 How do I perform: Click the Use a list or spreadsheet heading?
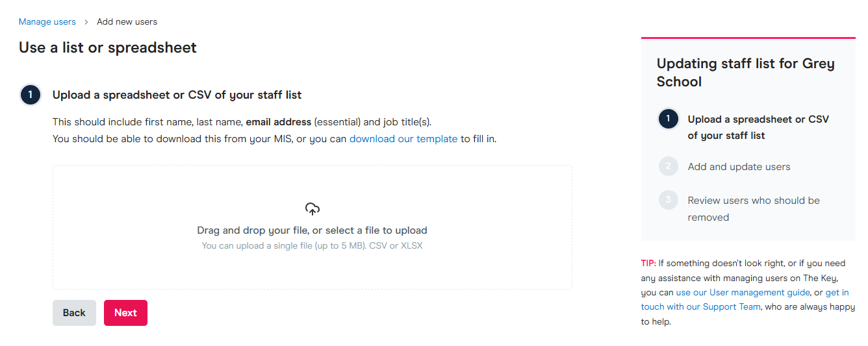coord(108,47)
